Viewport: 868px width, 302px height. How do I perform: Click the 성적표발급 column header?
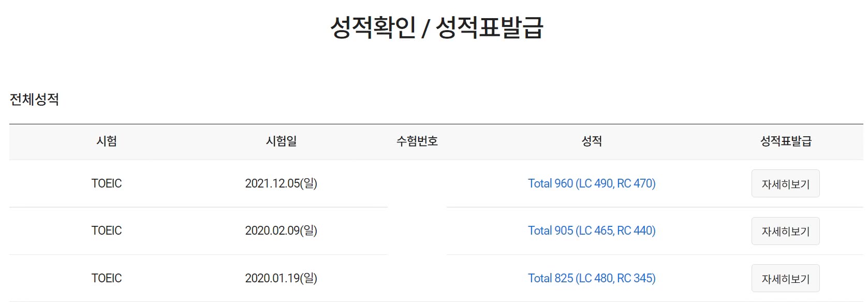coord(786,141)
